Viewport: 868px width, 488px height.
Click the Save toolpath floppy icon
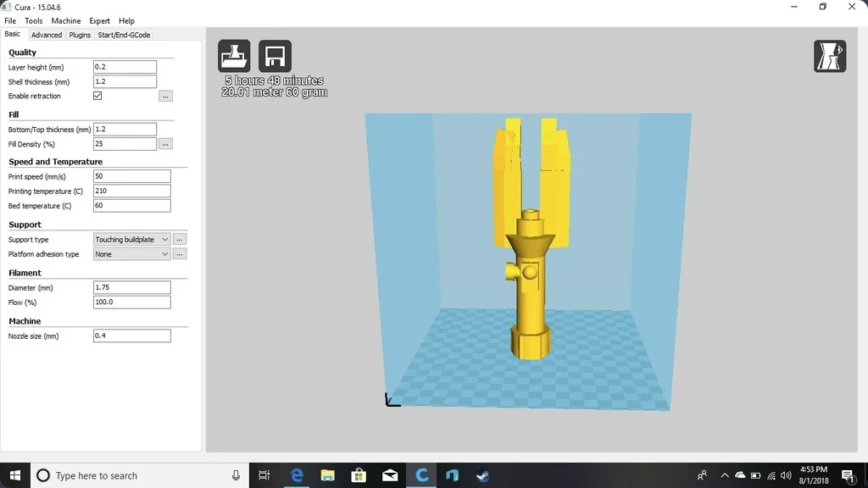click(275, 56)
